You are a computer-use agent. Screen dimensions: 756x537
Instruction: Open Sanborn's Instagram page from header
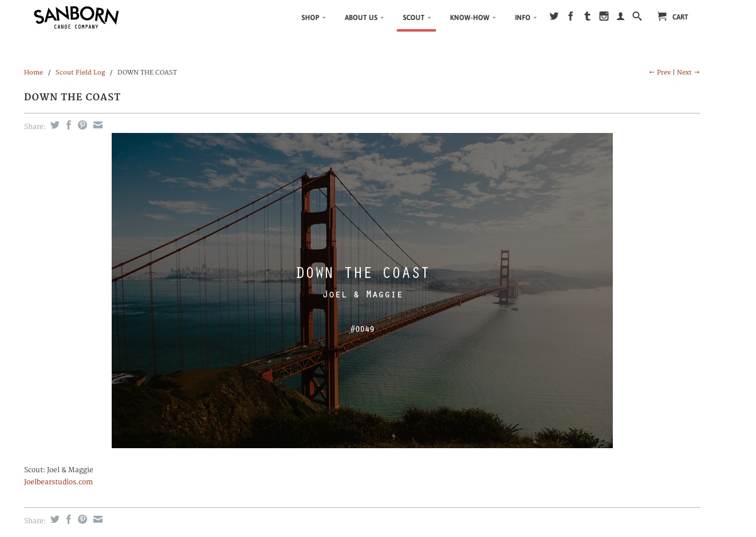604,17
